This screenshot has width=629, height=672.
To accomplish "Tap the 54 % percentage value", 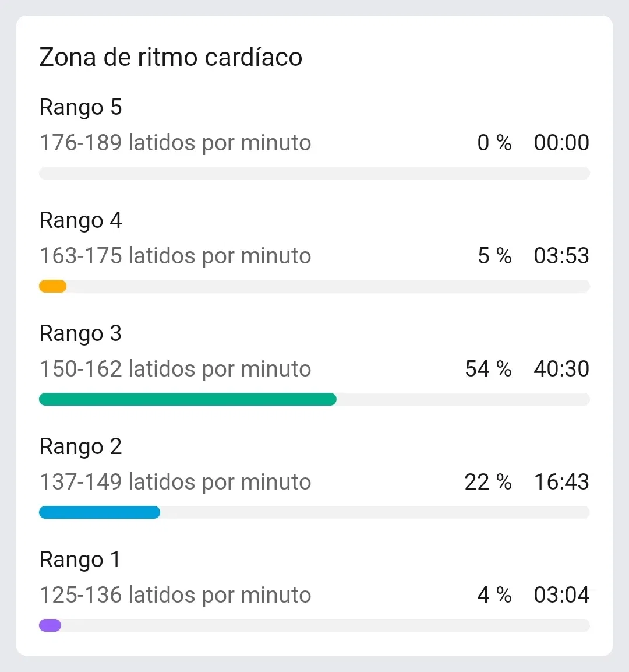I will [488, 369].
